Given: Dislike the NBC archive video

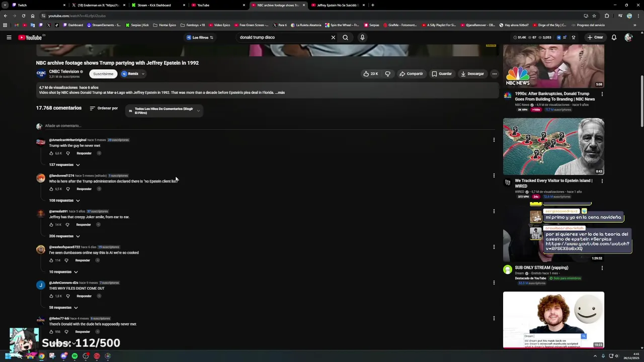Looking at the screenshot, I should coord(387,74).
